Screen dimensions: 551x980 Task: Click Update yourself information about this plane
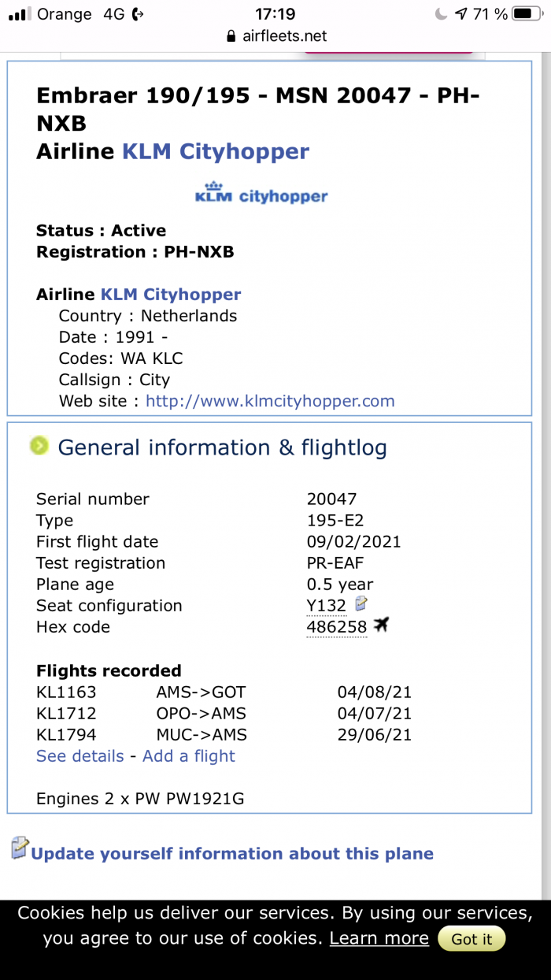232,854
